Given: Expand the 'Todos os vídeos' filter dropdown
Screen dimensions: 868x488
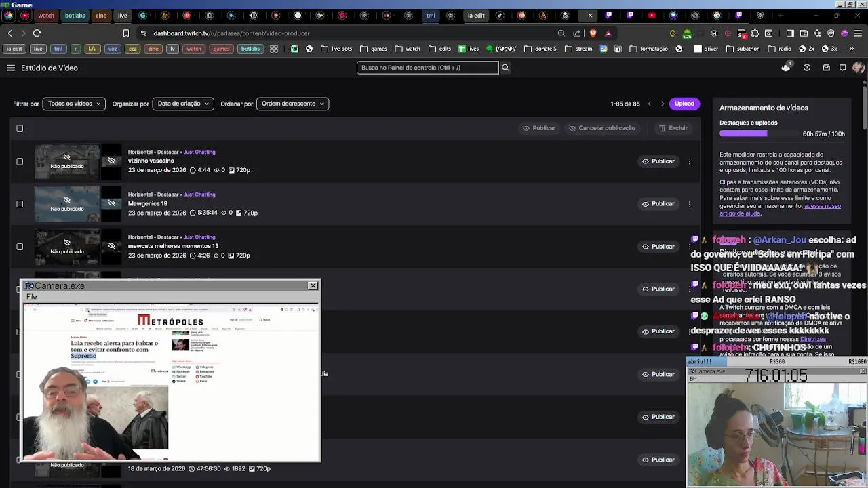Looking at the screenshot, I should [74, 104].
